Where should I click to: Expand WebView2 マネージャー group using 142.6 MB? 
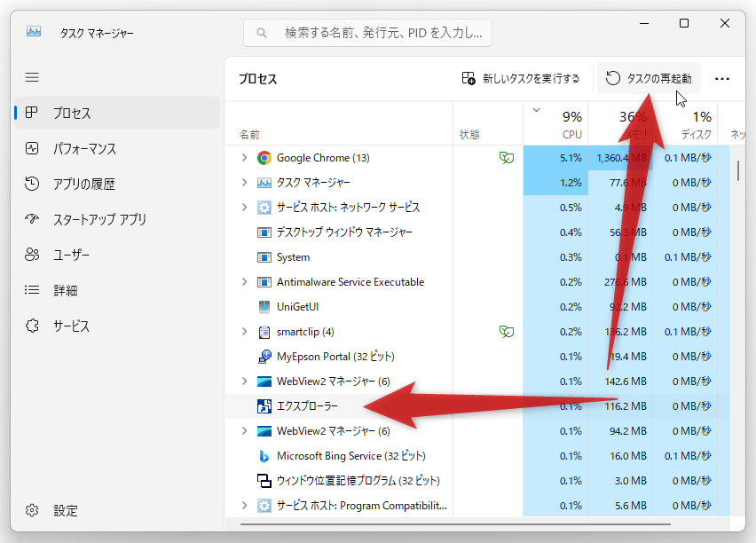tap(244, 382)
